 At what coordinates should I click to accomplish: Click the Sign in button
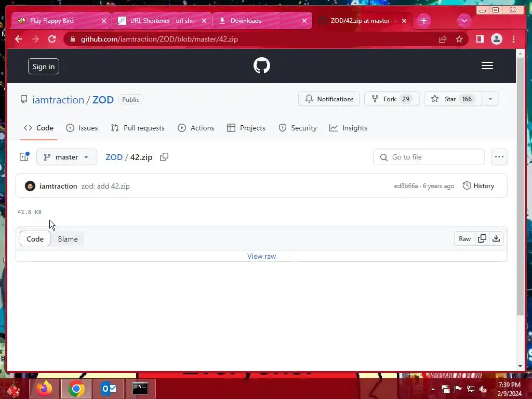(44, 66)
